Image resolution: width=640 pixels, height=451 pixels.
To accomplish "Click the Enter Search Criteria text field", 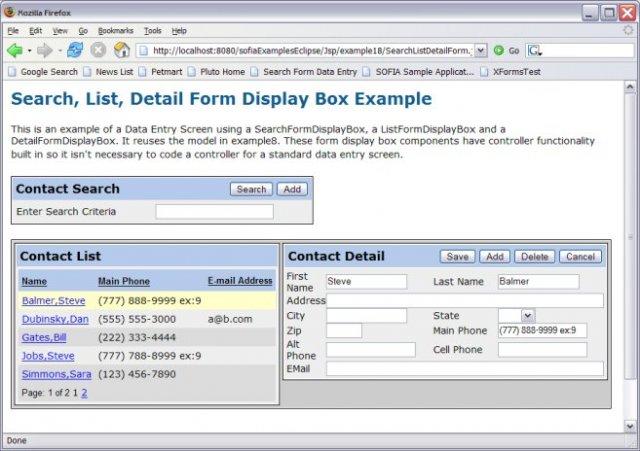I will 214,212.
